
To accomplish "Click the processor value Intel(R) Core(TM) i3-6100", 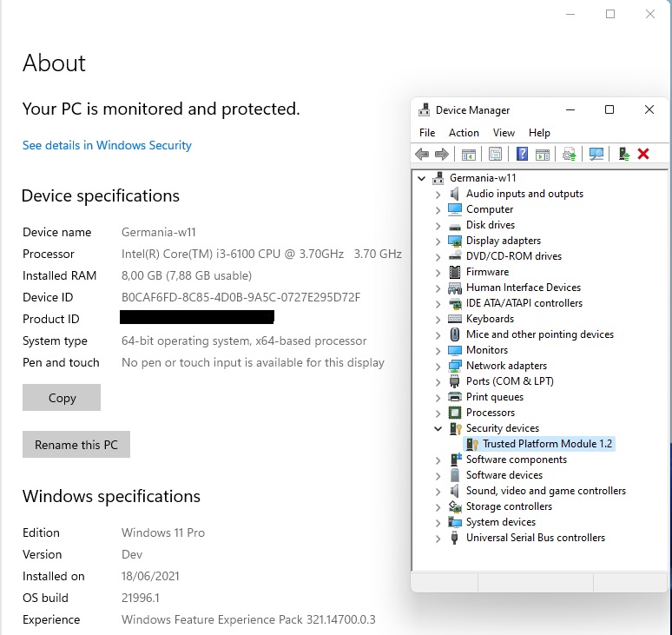I will coord(261,254).
